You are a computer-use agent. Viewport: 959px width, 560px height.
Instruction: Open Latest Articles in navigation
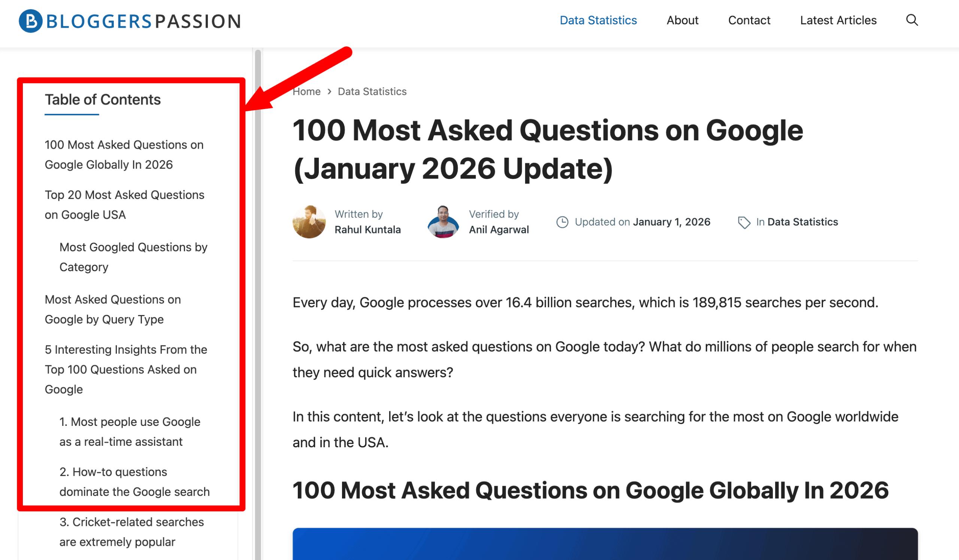[838, 20]
